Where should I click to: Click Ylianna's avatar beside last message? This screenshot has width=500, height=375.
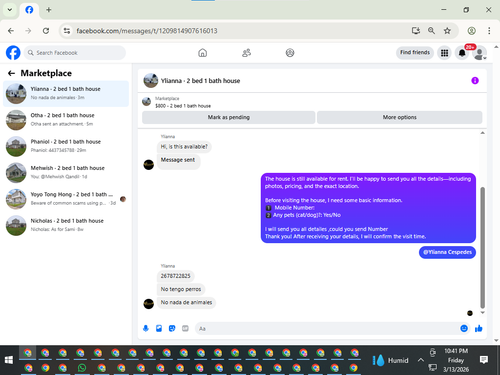149,304
